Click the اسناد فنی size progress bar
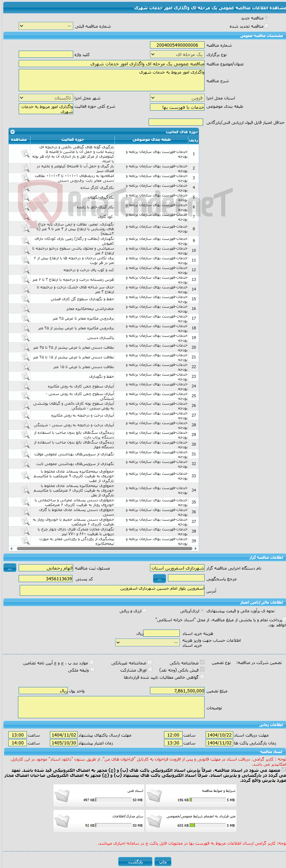This screenshot has height=868, width=286. tap(113, 800)
